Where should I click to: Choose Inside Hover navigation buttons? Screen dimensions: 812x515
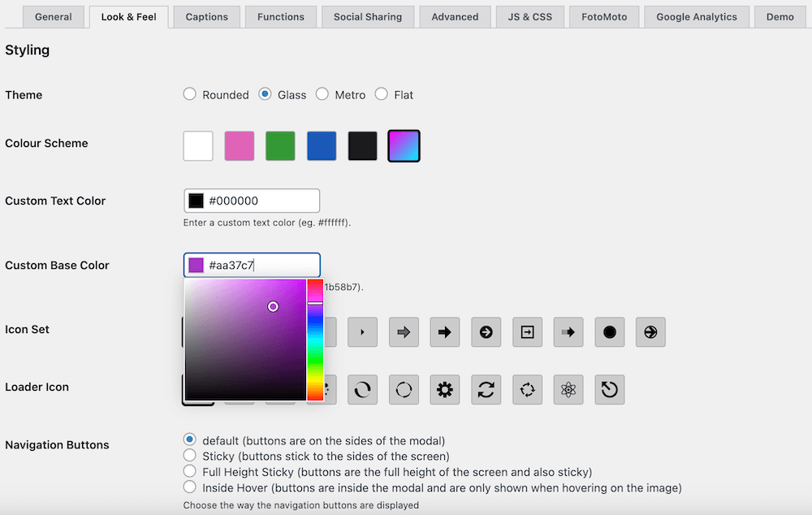(189, 487)
